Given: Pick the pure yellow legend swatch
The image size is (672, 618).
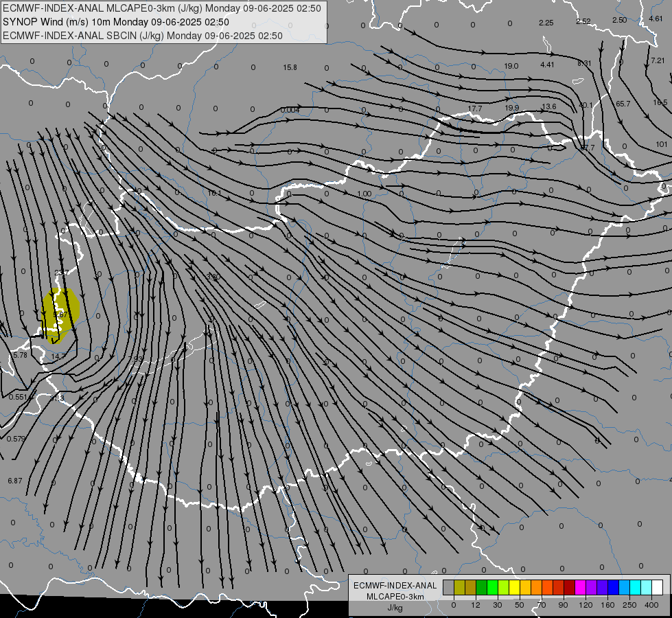Looking at the screenshot, I should point(515,587).
